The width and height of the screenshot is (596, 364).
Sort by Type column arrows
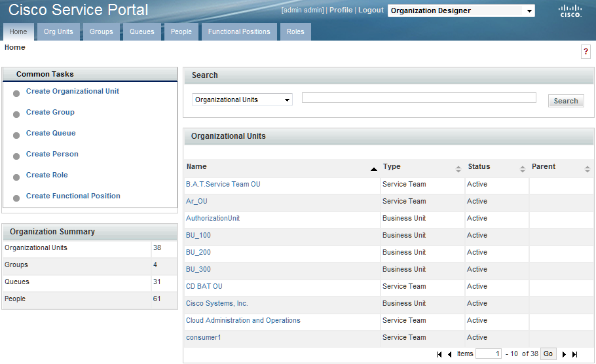[458, 169]
